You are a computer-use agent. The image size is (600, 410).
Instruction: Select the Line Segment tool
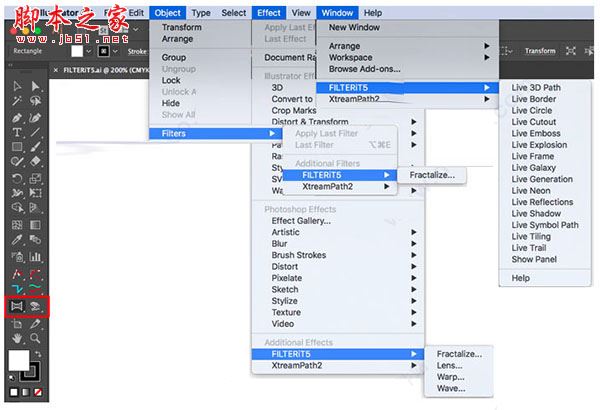click(x=35, y=132)
